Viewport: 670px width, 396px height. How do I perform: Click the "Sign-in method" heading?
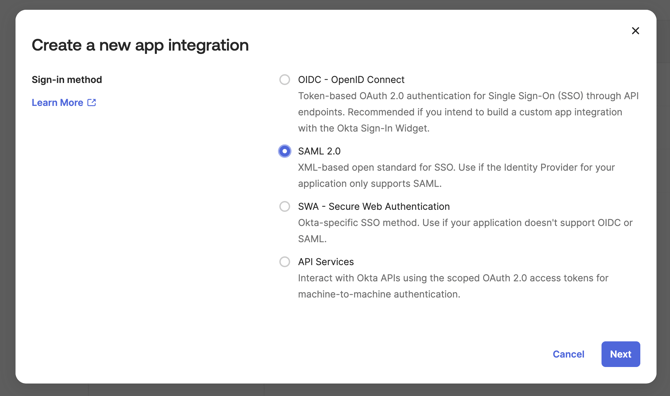click(x=67, y=80)
